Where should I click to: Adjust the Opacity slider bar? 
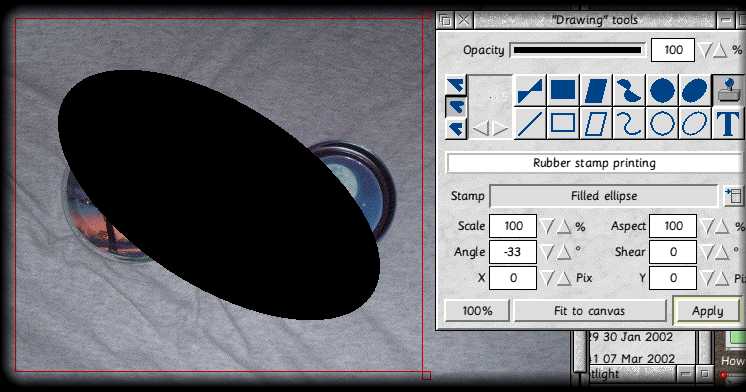pyautogui.click(x=578, y=50)
